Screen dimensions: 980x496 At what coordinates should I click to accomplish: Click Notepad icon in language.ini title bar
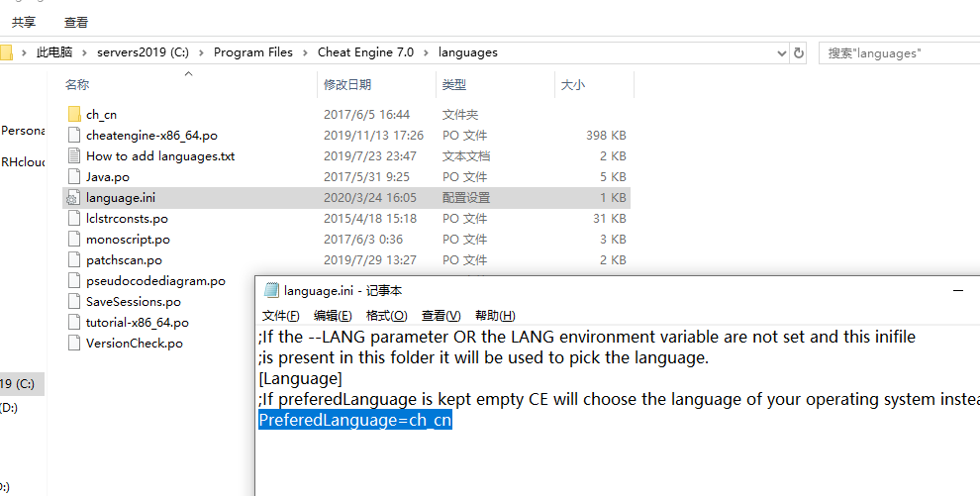tap(271, 290)
